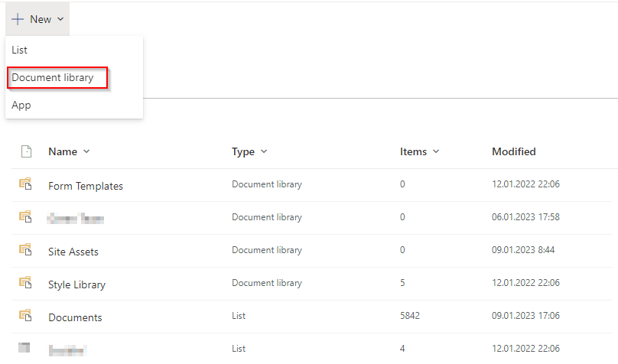Click the items count 0 for Form Templates
Viewport: 618px width, 364px height.
pyautogui.click(x=402, y=184)
